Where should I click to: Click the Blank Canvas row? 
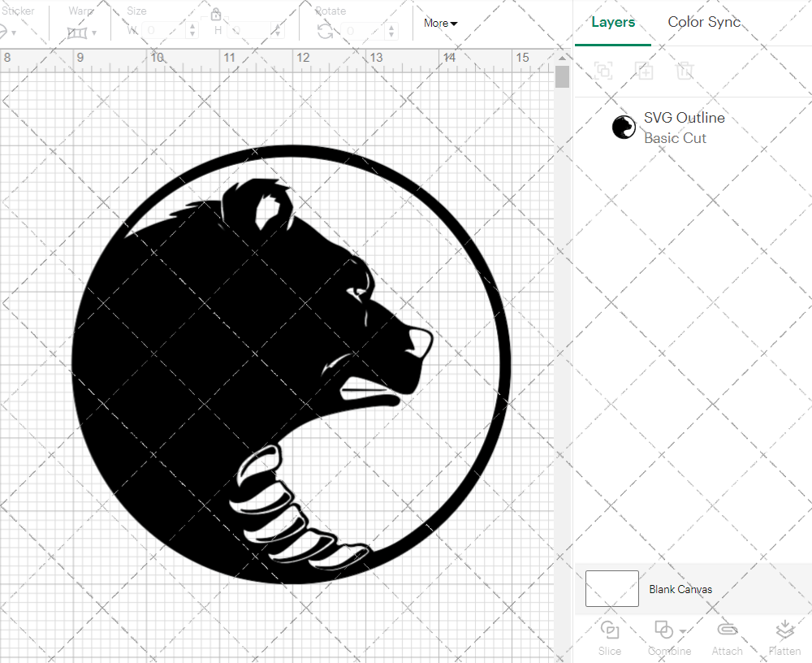point(681,589)
